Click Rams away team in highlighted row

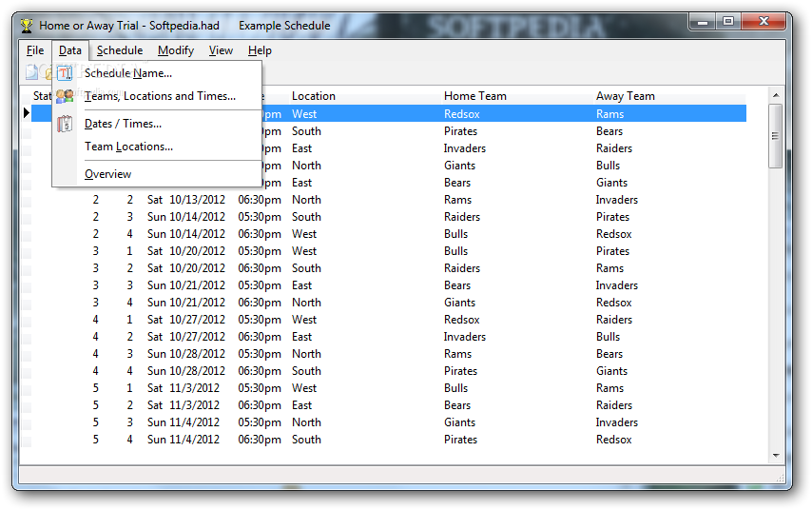(609, 114)
